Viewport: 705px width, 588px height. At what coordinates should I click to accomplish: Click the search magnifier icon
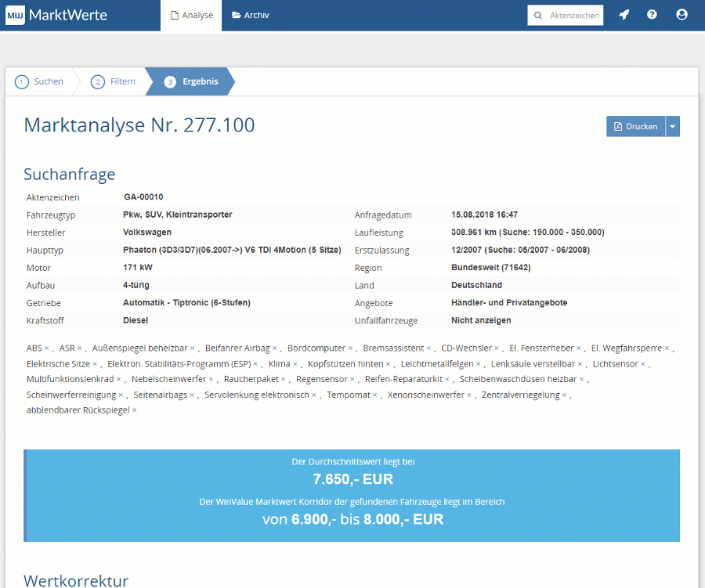click(x=537, y=16)
